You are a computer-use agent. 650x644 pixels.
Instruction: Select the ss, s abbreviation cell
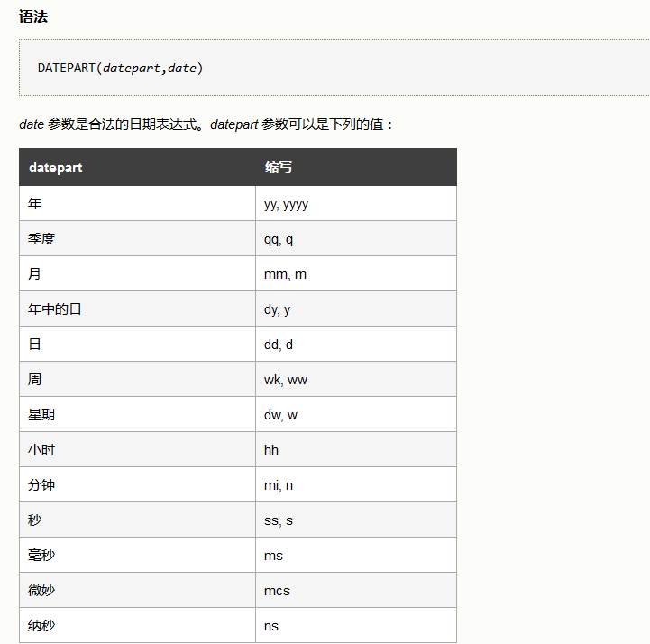point(356,520)
